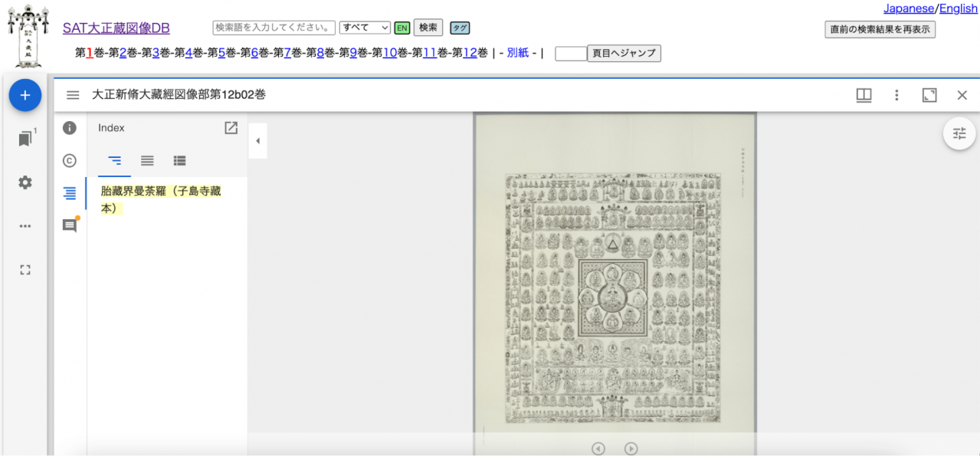Go to next page arrow

(x=631, y=449)
